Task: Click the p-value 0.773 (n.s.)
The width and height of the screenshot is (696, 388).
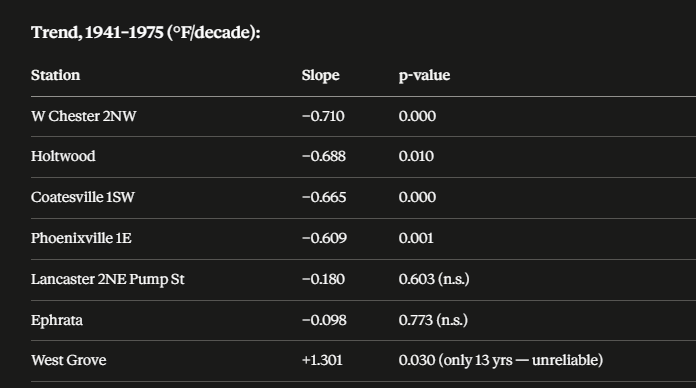Action: click(x=433, y=321)
